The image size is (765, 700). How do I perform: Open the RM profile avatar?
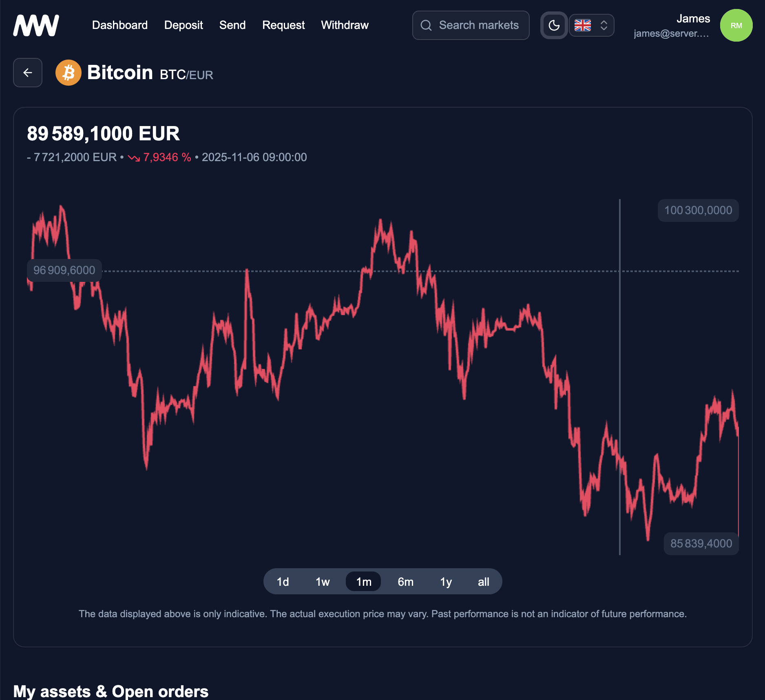coord(736,25)
